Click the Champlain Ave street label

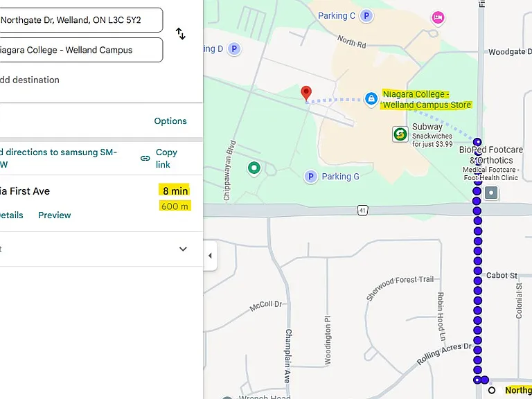(288, 356)
